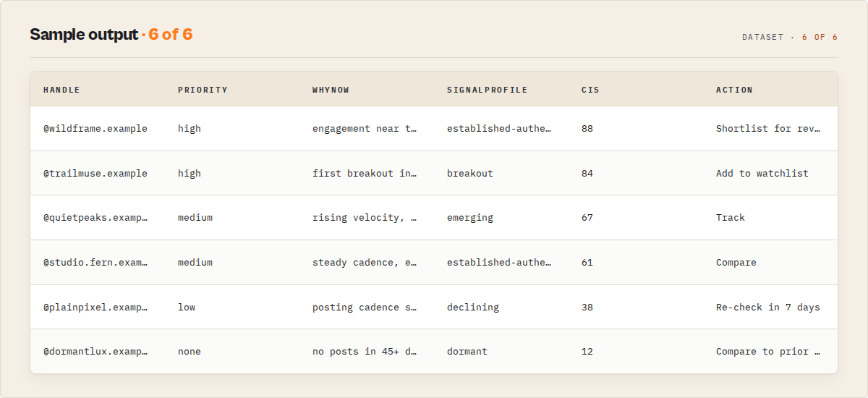The width and height of the screenshot is (868, 398).
Task: Click the 'Shortlist for rev…' action
Action: (x=768, y=129)
